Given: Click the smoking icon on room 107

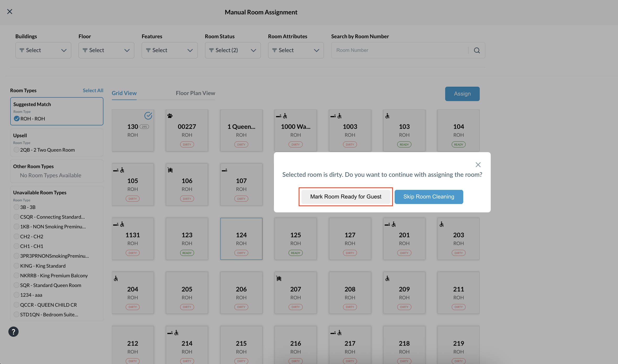Looking at the screenshot, I should tap(224, 170).
